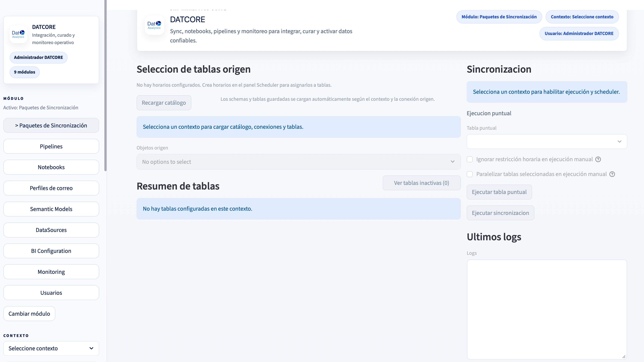Screen dimensions: 644x362
Task: Grab the Logs textarea resize handle
Action: pos(624,356)
